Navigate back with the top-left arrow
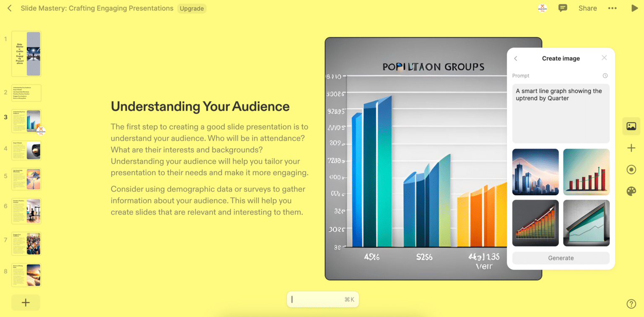644x317 pixels. [9, 8]
